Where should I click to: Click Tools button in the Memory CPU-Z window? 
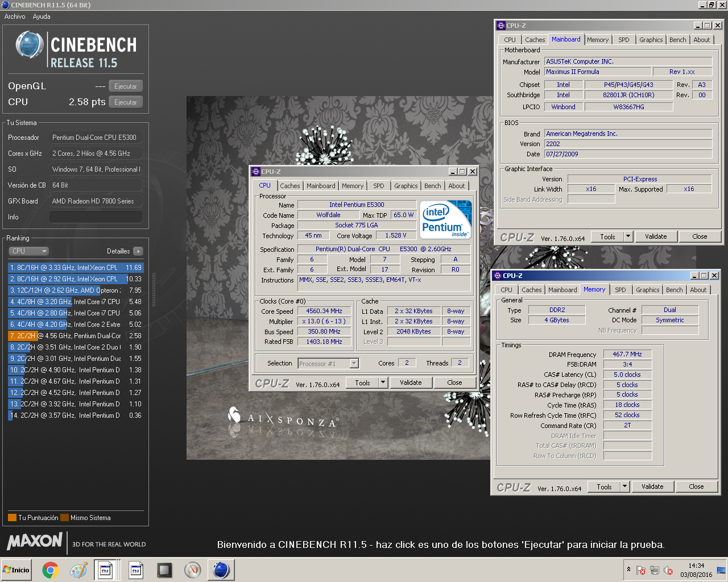point(604,487)
